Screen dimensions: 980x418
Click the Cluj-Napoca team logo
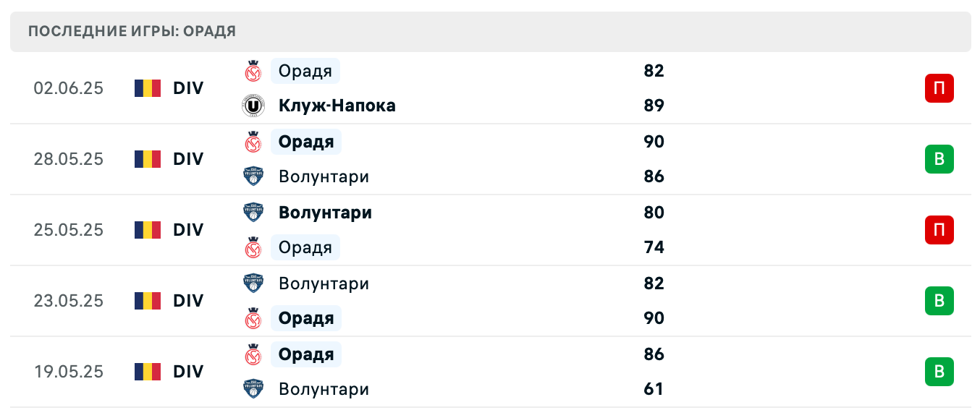click(x=253, y=106)
